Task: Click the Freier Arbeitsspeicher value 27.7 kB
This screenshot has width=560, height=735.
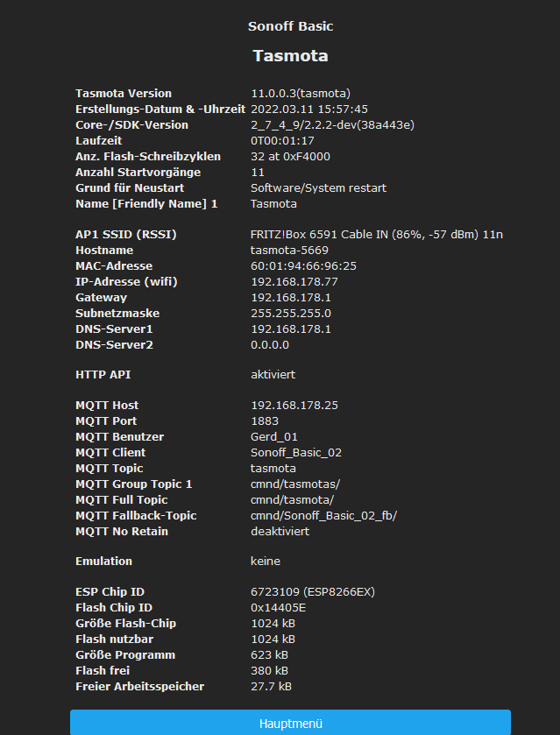Action: click(272, 687)
